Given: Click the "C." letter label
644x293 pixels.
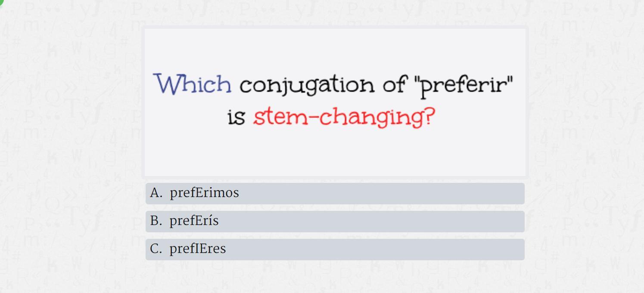Looking at the screenshot, I should click(x=156, y=249).
